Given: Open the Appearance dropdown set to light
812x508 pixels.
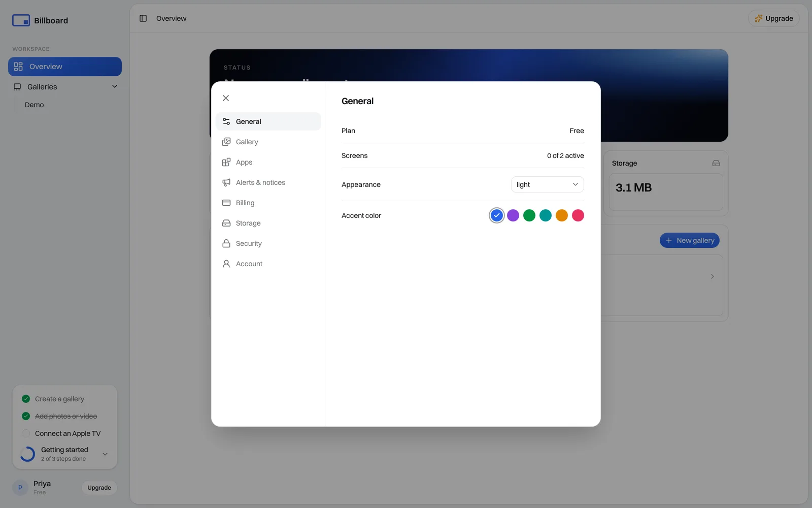Looking at the screenshot, I should 547,184.
